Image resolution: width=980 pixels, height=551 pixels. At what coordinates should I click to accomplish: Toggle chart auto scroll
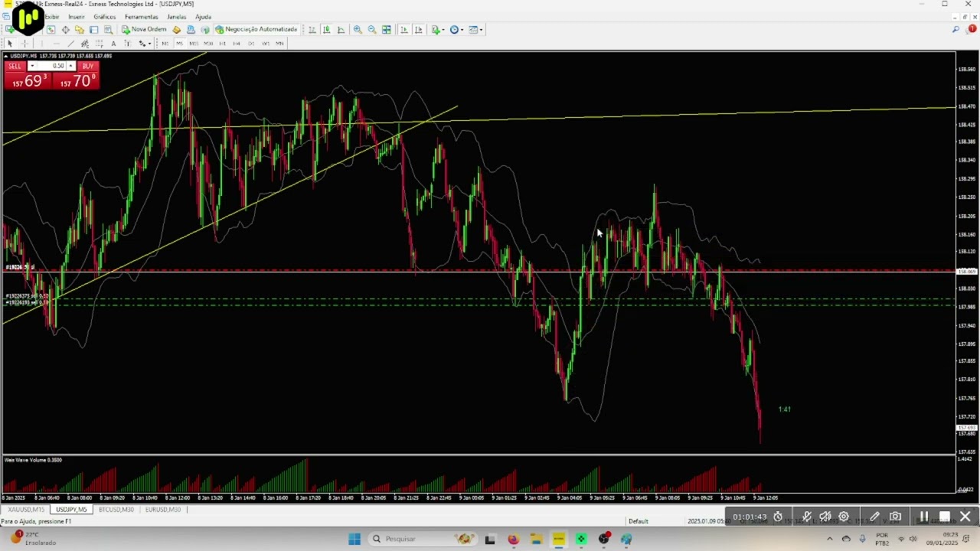click(403, 29)
